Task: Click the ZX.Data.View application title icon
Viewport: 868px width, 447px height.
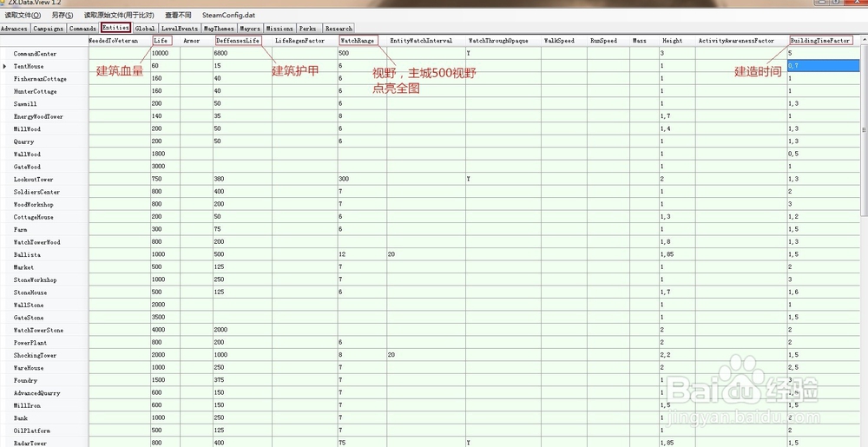Action: [x=3, y=3]
